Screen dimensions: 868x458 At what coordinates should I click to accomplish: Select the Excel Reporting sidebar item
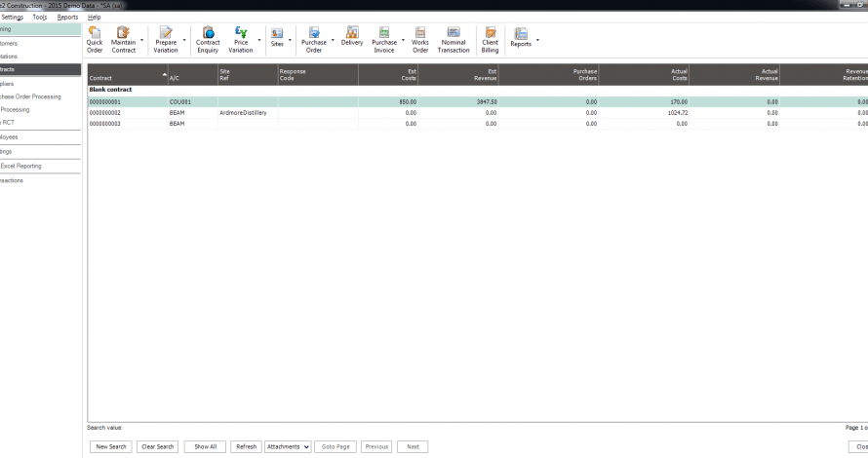pos(20,166)
